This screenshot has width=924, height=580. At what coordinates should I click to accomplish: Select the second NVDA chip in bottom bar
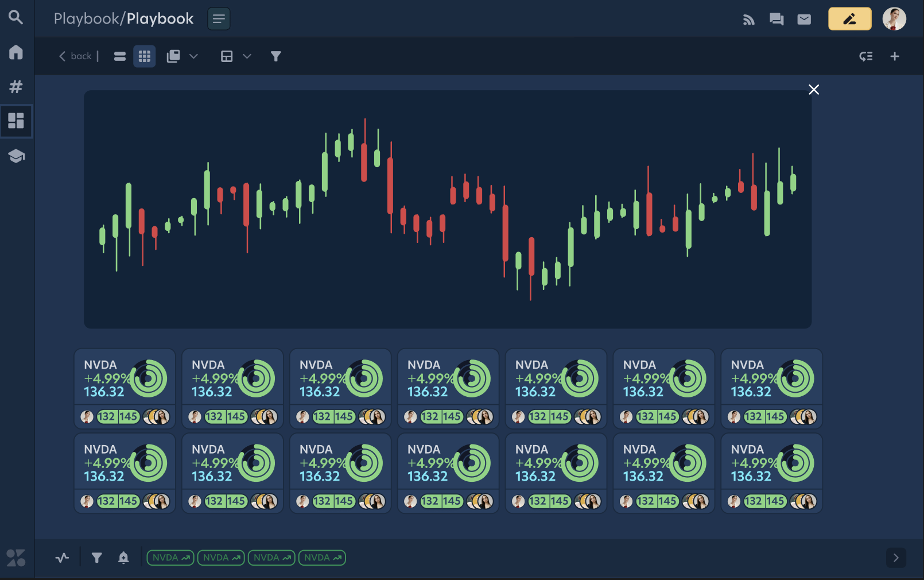221,558
